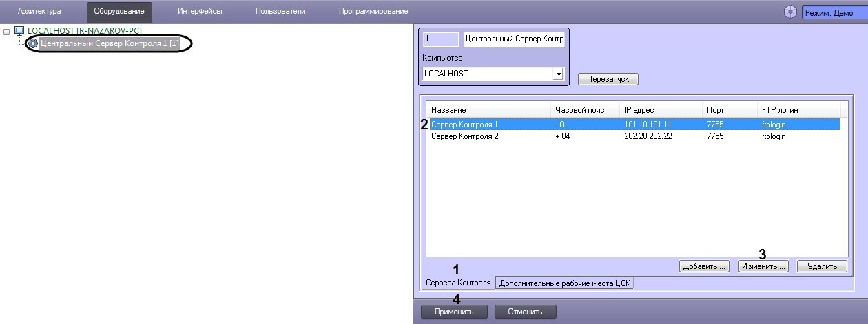The height and width of the screenshot is (324, 868).
Task: Open the Компьютер dropdown list
Action: [559, 74]
